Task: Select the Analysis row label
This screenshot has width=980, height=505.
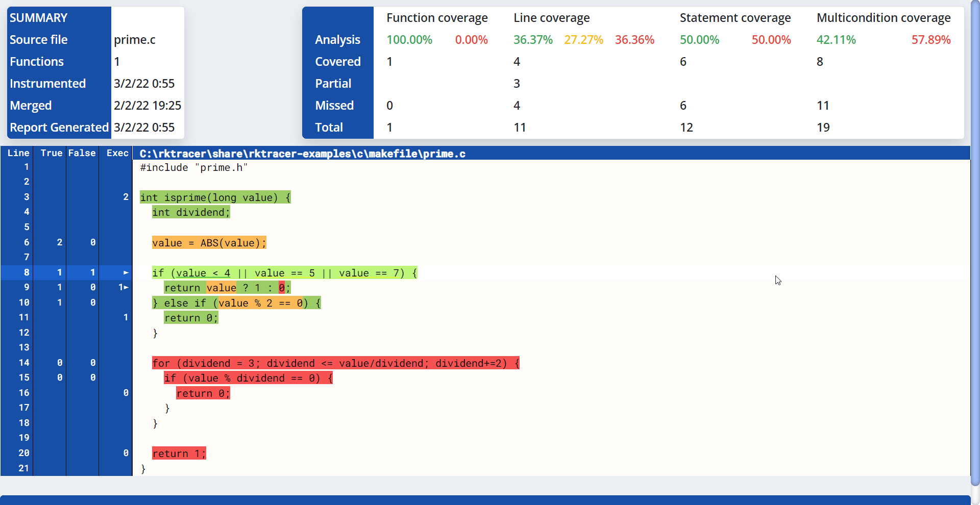Action: click(338, 39)
